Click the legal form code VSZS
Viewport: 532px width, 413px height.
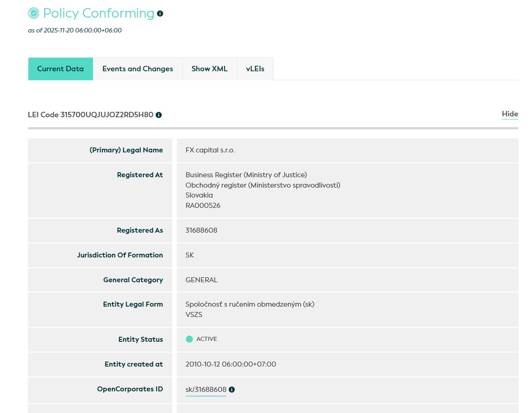194,315
